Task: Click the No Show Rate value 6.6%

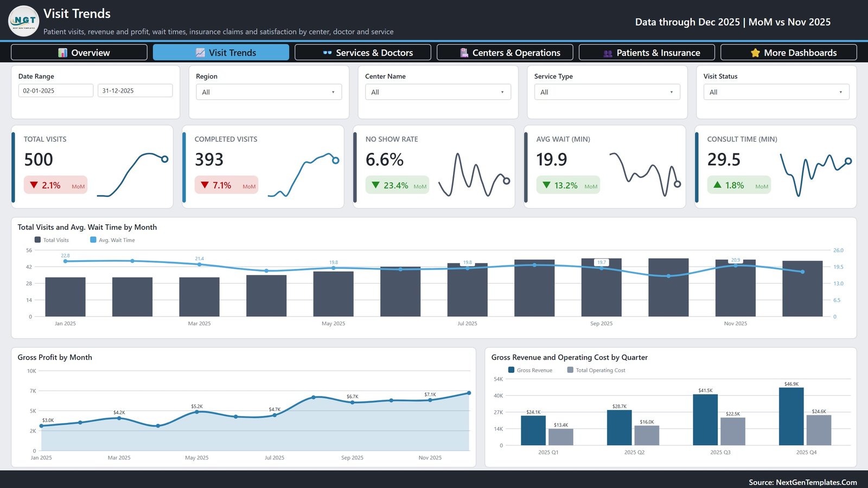Action: click(x=385, y=159)
